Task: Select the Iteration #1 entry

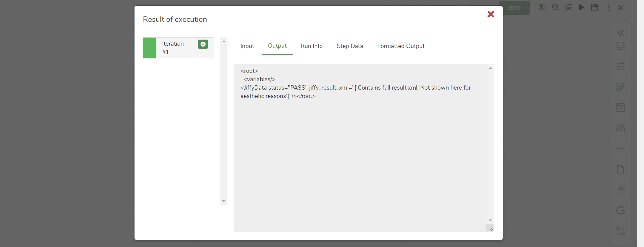Action: click(178, 48)
